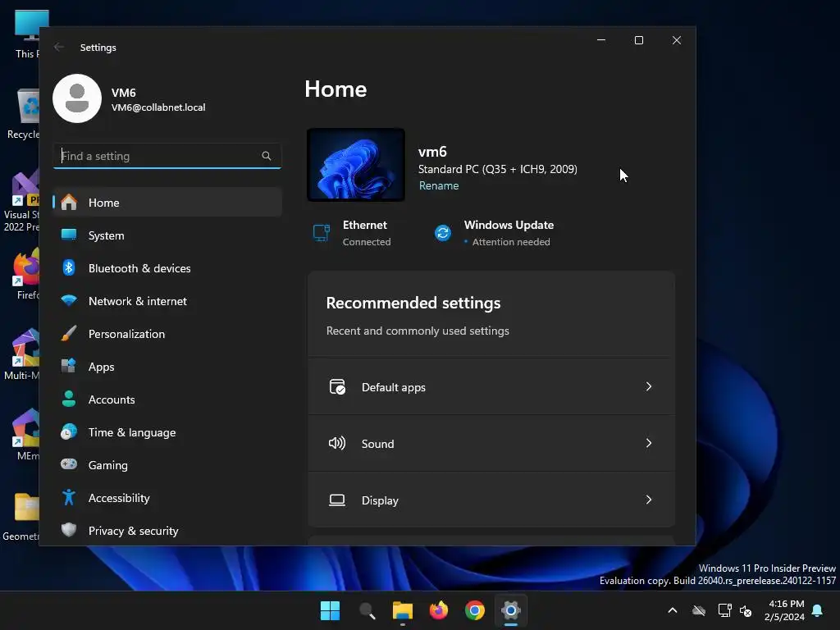Screen dimensions: 840x630
Task: Click the Gaming controller icon
Action: [x=69, y=464]
